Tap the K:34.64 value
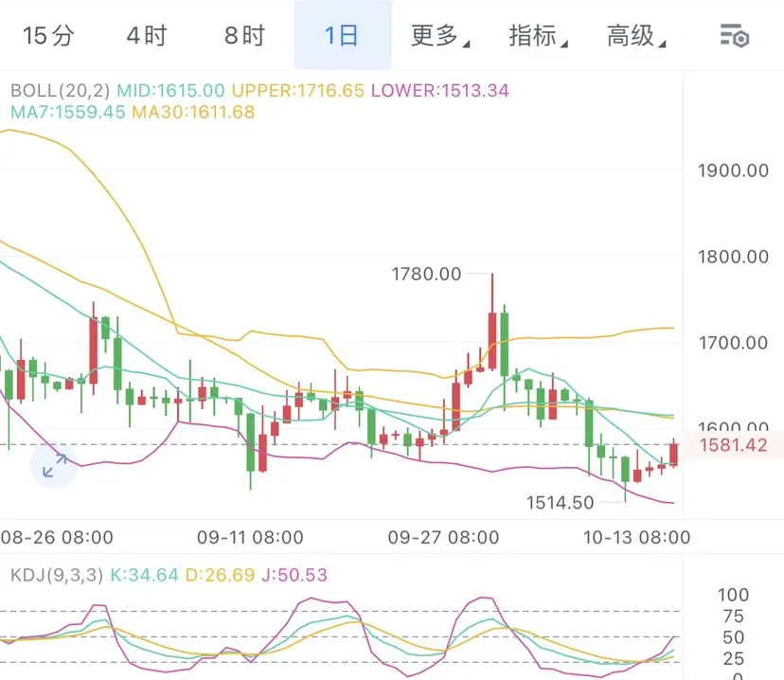Image resolution: width=784 pixels, height=680 pixels. (x=144, y=575)
